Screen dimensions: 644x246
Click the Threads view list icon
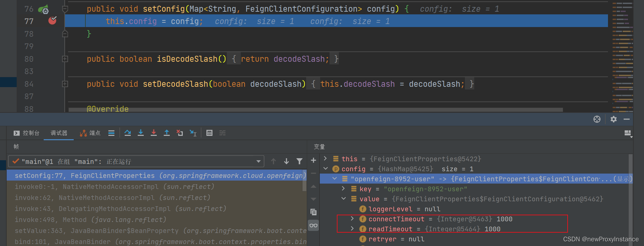111,133
